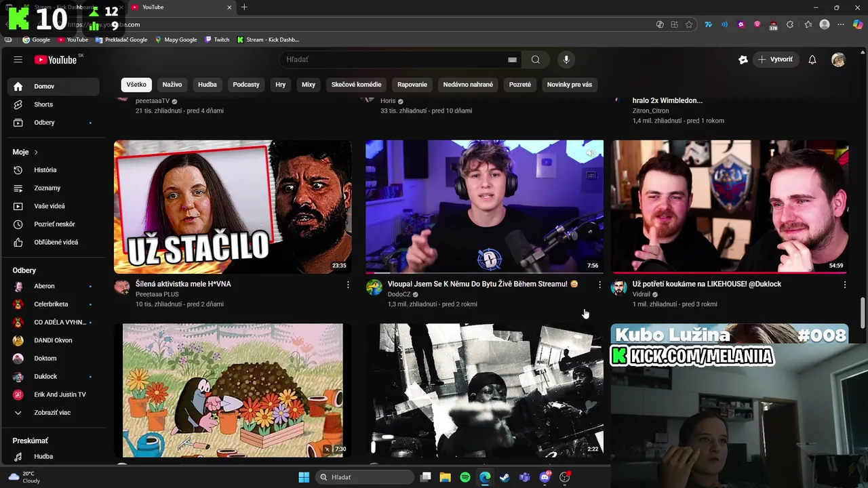Open the Peeetaaa PLUS channel link
The image size is (868, 488).
[157, 294]
